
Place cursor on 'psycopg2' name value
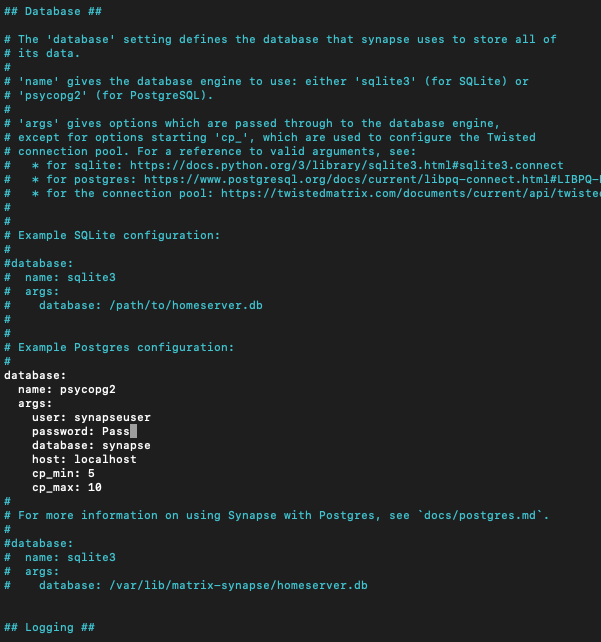pyautogui.click(x=88, y=389)
